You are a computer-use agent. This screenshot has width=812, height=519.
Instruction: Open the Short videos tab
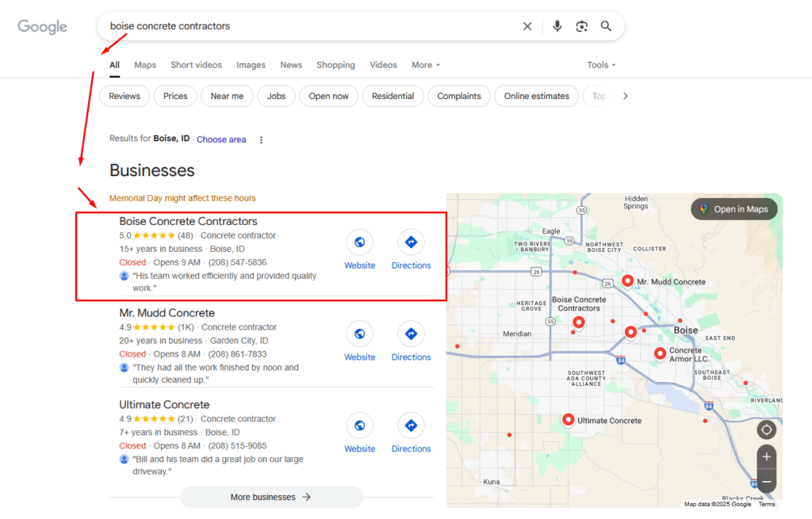[197, 65]
